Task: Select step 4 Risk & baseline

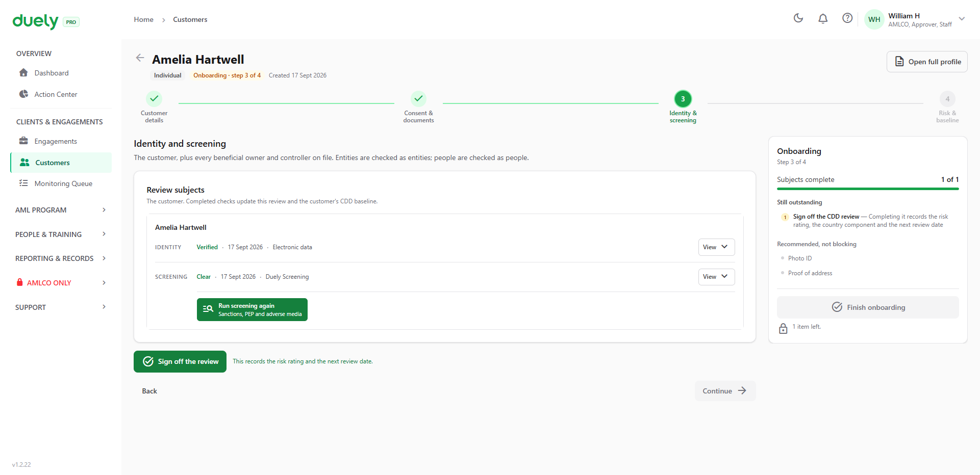Action: pyautogui.click(x=947, y=107)
